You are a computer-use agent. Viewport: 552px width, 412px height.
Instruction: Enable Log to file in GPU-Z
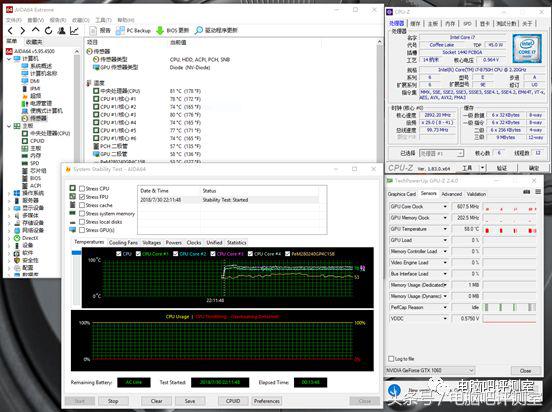[x=391, y=358]
